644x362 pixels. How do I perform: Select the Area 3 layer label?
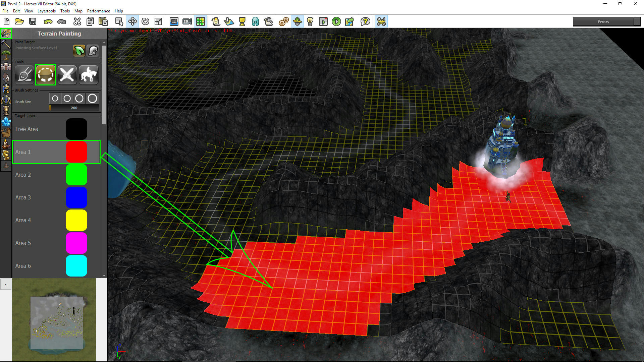[x=23, y=197]
